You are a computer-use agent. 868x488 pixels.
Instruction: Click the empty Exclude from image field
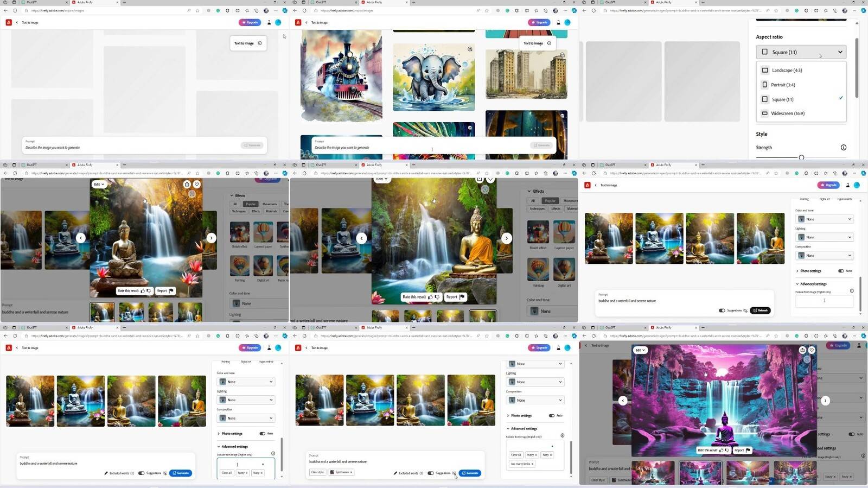click(824, 301)
